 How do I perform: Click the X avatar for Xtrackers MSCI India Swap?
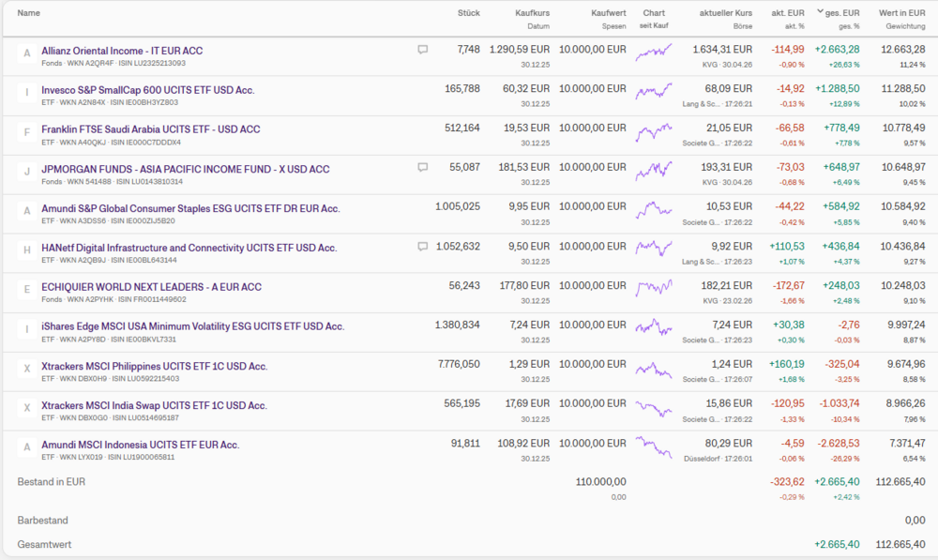tap(27, 409)
